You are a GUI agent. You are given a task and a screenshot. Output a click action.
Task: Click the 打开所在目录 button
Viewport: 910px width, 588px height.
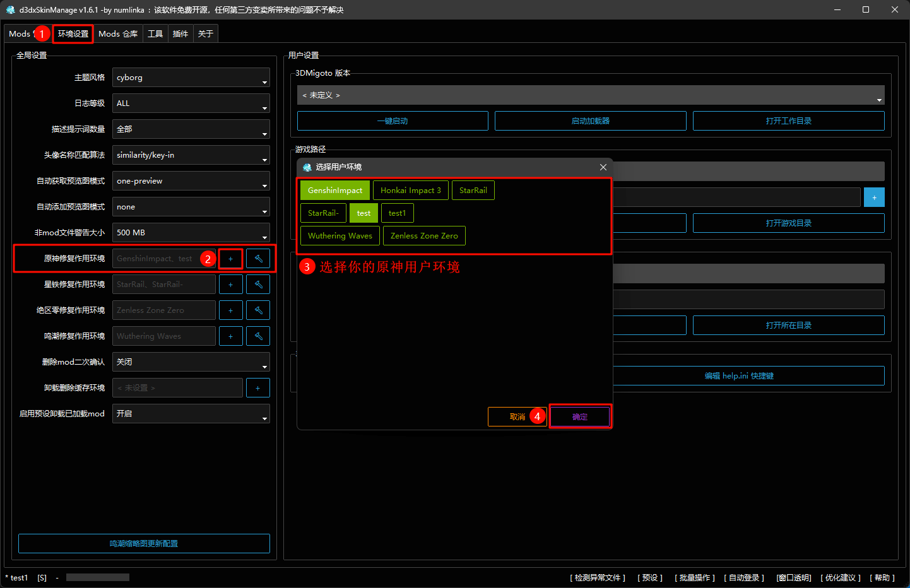(789, 325)
